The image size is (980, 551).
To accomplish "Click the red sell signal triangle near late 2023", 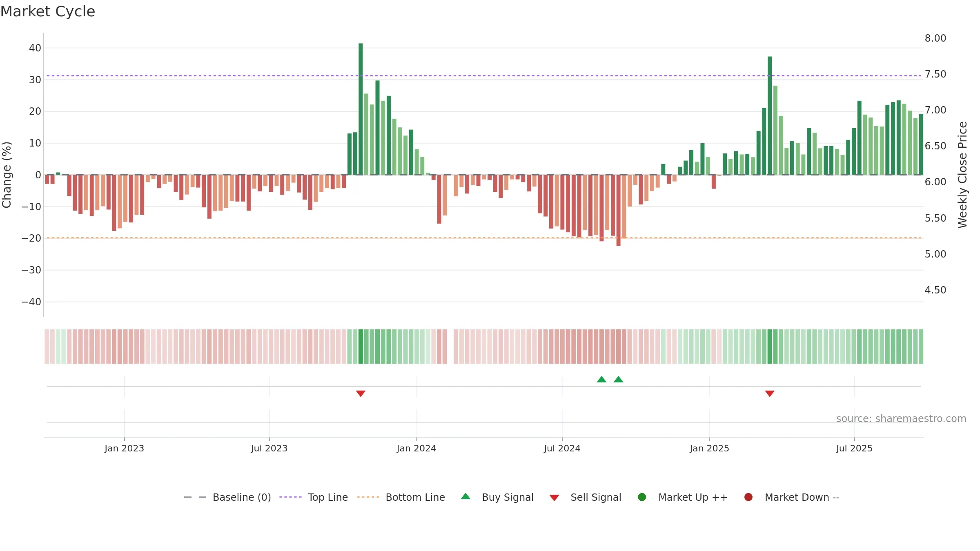I will 361,393.
